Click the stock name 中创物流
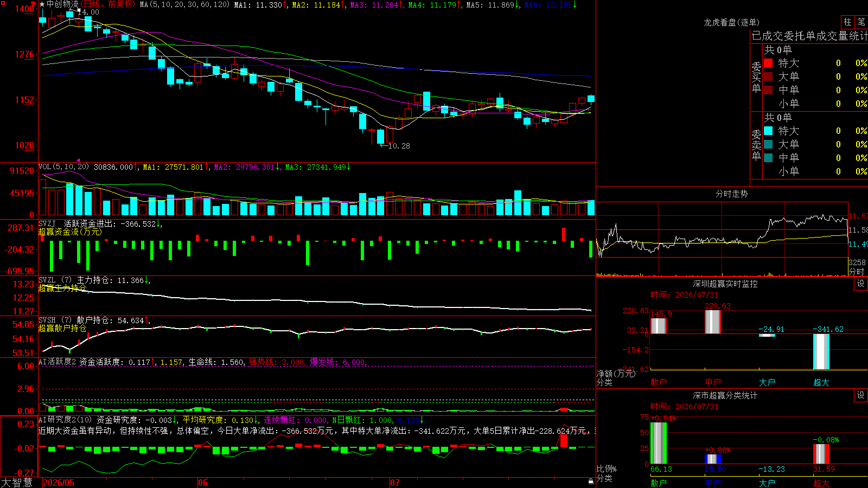 [62, 4]
